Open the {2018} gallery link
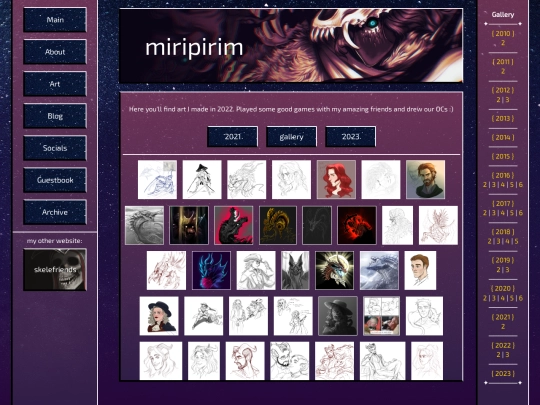The image size is (540, 405). 503,232
